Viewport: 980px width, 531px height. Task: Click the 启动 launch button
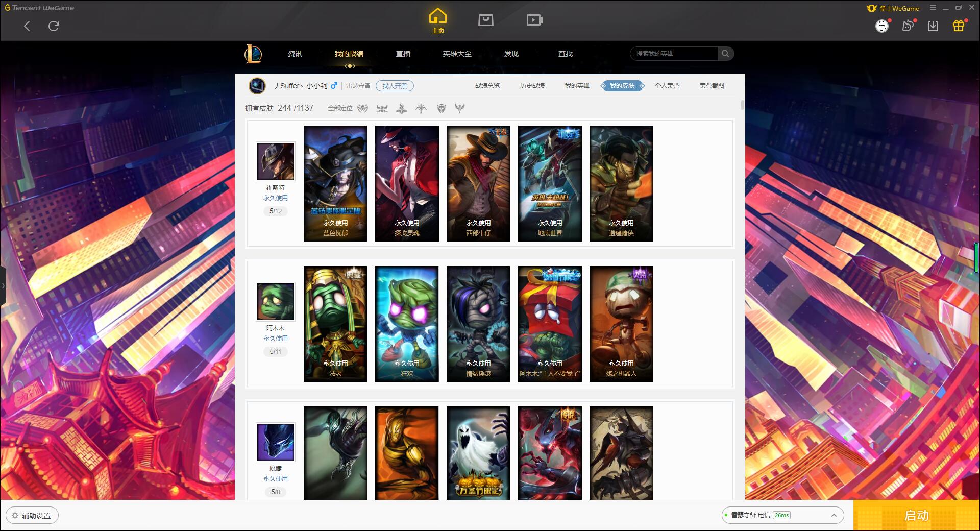coord(916,516)
